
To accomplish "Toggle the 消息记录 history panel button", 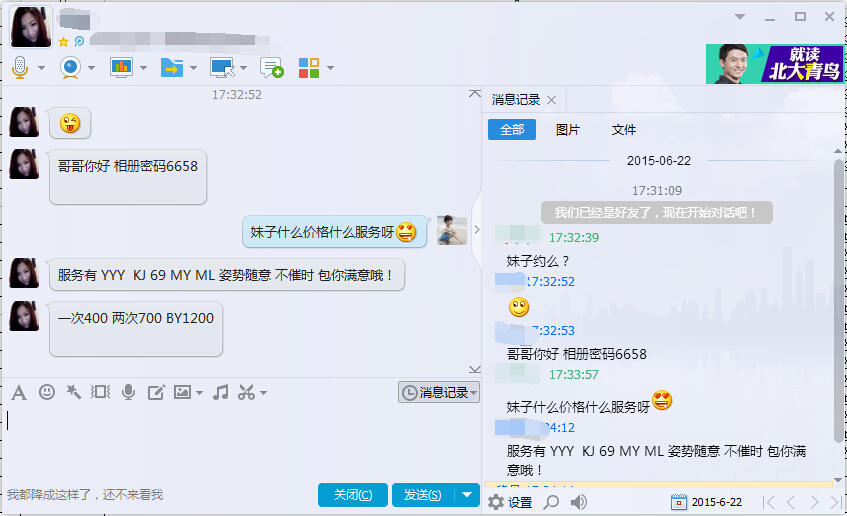I will pyautogui.click(x=439, y=392).
